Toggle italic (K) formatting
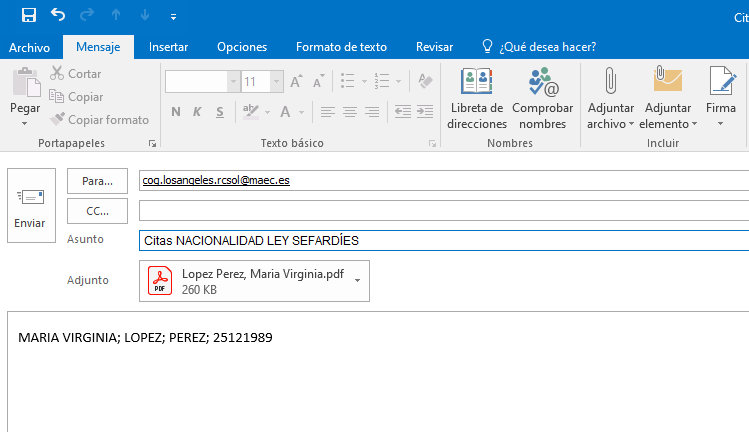This screenshot has height=432, width=749. (x=197, y=112)
